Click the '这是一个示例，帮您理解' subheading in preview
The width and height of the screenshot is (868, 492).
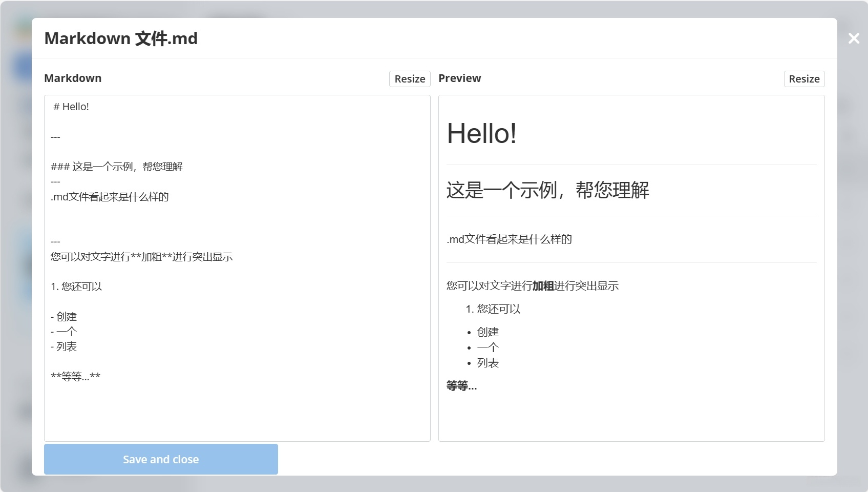(x=548, y=190)
